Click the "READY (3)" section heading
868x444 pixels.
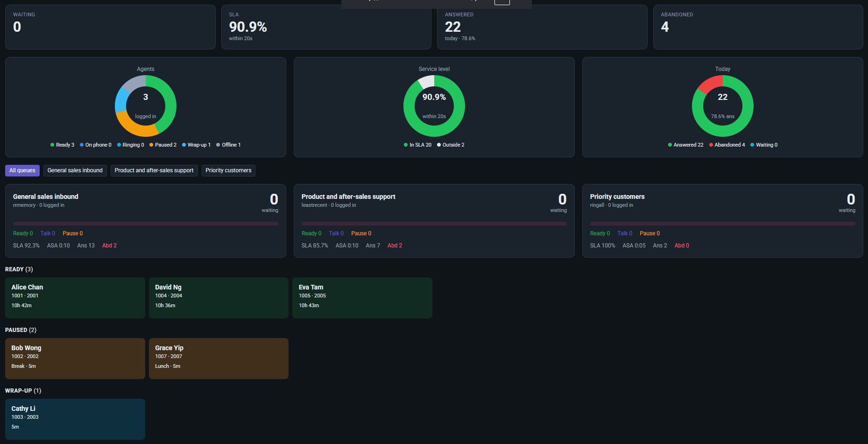[19, 269]
